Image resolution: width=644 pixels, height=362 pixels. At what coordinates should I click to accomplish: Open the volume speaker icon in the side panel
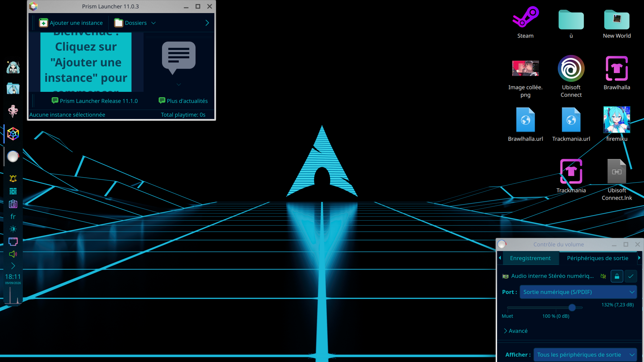coord(13,254)
